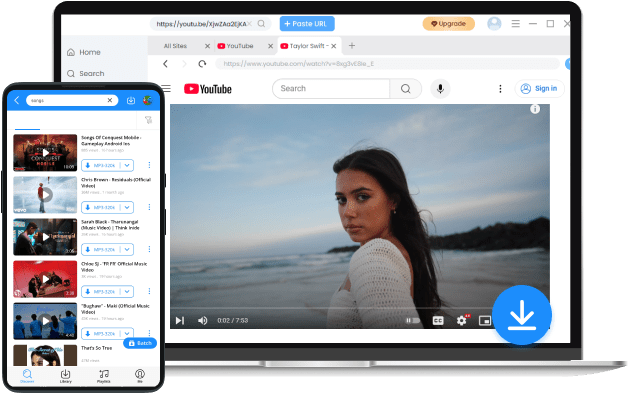Open the YouTube three-dot settings menu
The image size is (628, 394).
[x=500, y=88]
